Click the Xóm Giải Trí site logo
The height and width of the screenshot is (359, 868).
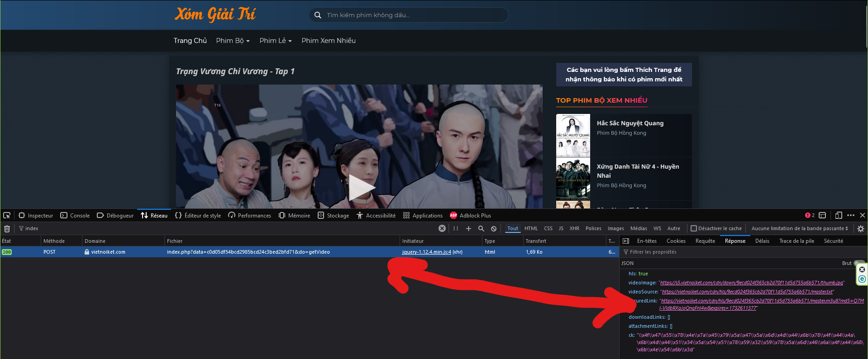tap(215, 14)
